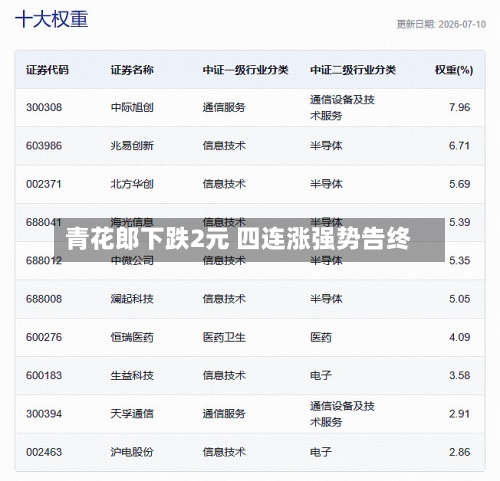This screenshot has width=500, height=481.
Task: Click the stock name 中际旭创
Action: pyautogui.click(x=132, y=107)
